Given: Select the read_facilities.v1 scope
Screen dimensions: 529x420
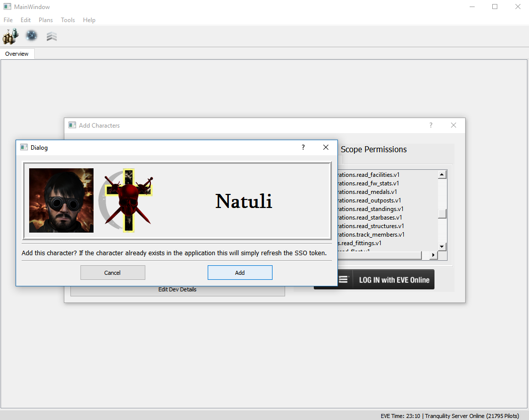Looking at the screenshot, I should coord(369,175).
